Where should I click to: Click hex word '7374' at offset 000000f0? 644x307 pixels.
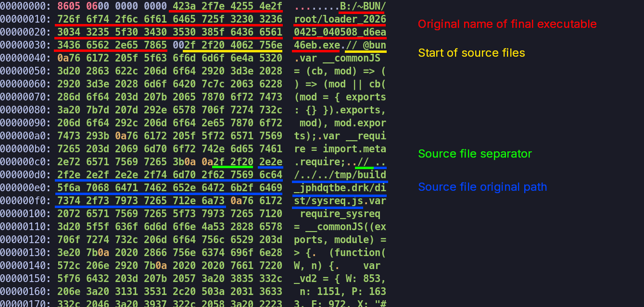click(69, 201)
